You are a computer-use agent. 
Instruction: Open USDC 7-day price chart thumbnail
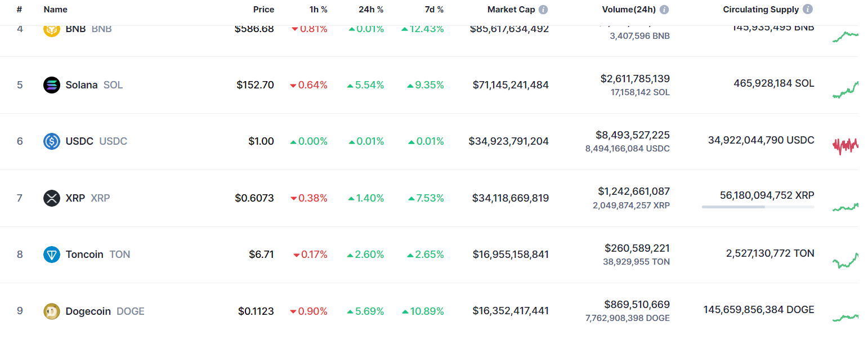pyautogui.click(x=845, y=145)
